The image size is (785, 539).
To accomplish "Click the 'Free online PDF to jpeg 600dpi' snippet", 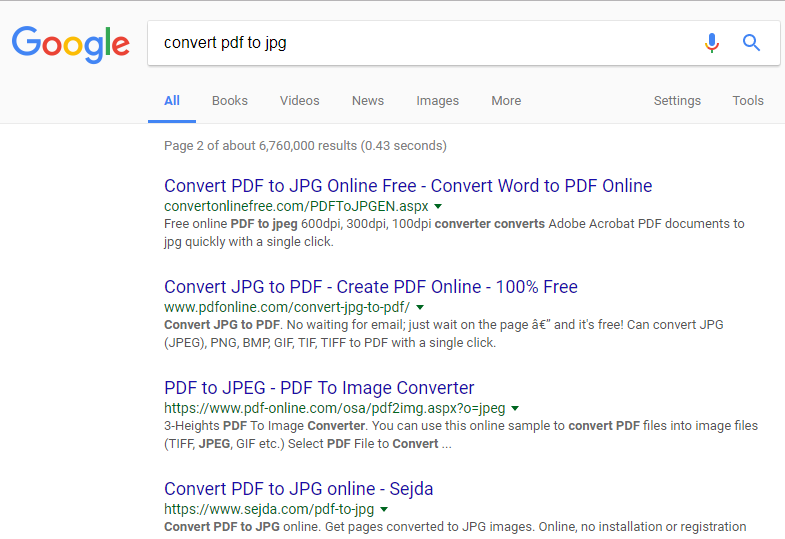I will 454,233.
